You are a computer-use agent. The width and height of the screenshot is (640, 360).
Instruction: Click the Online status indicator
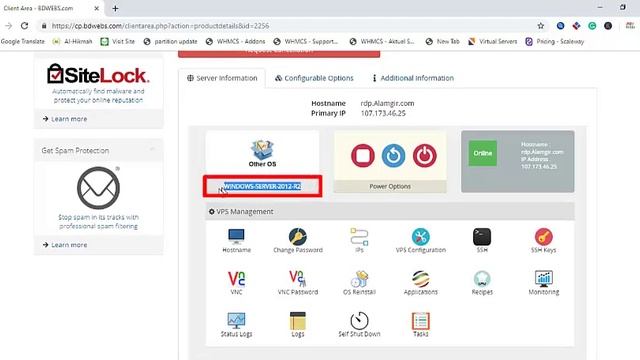(x=482, y=153)
